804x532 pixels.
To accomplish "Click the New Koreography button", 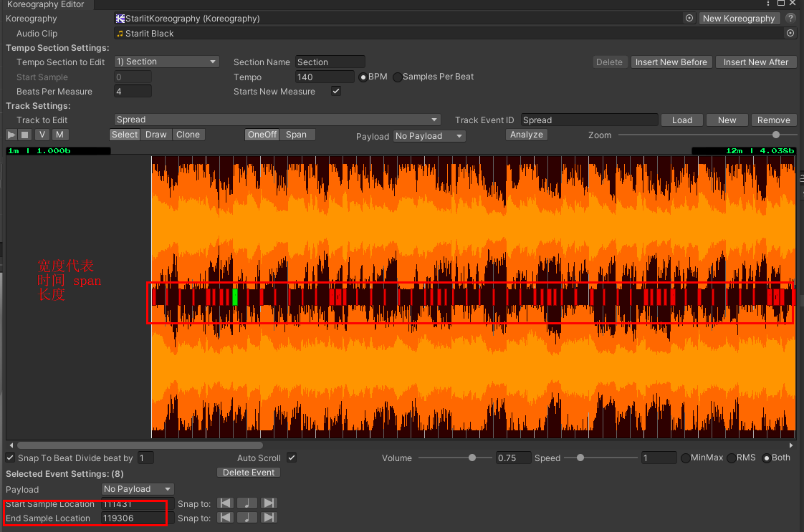I will [x=739, y=19].
